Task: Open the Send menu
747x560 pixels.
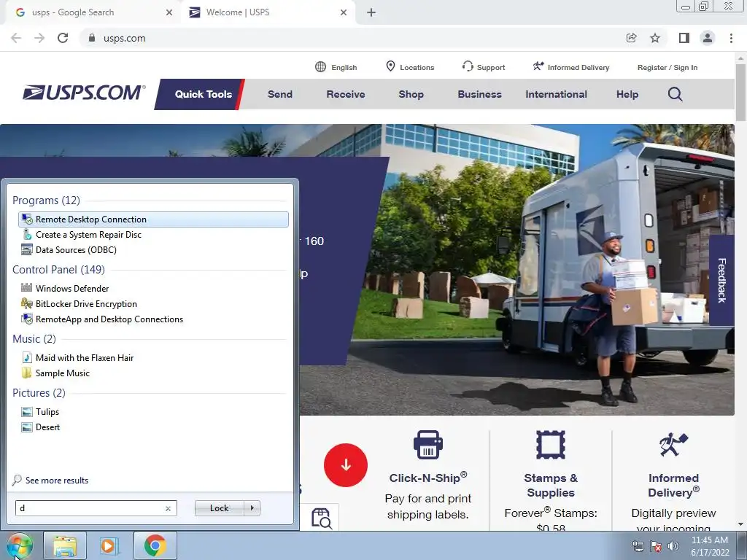Action: (280, 94)
